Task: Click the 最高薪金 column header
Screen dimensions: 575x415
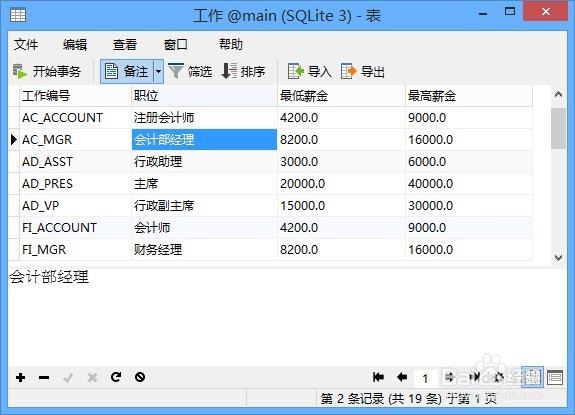Action: (469, 96)
